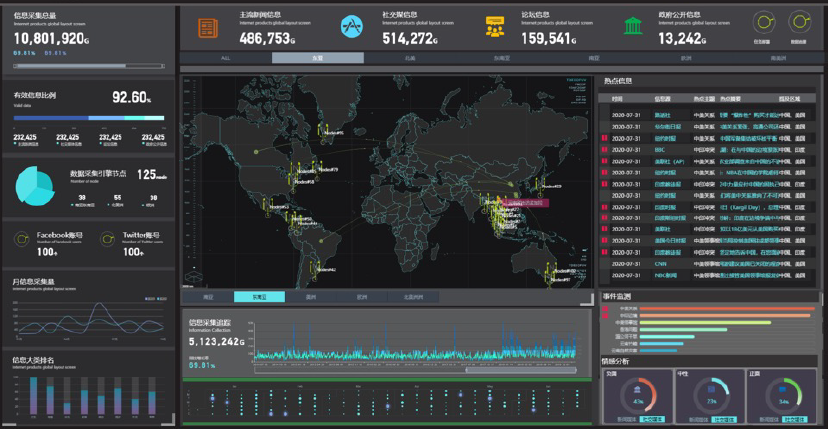This screenshot has height=429, width=829.
Task: Open the CNN row in hot info list
Action: click(x=660, y=263)
